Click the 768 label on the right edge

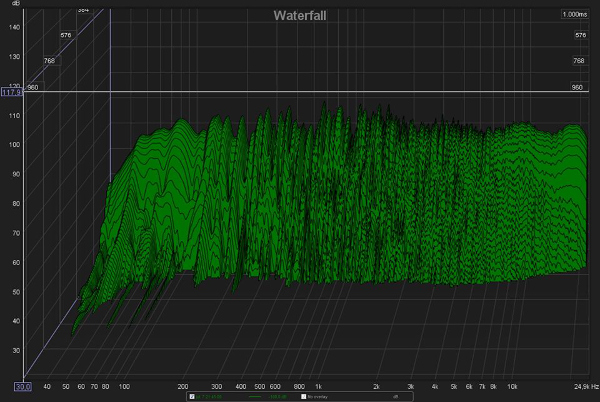coord(578,61)
